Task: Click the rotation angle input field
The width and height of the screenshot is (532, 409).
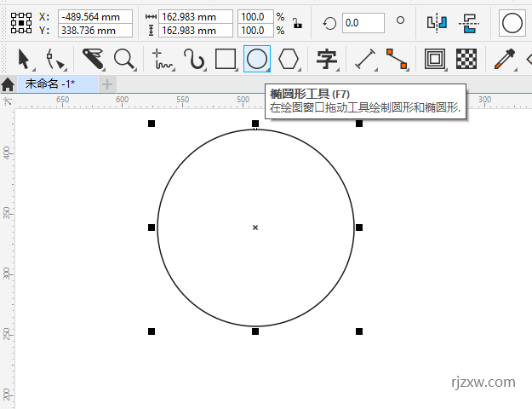Action: click(362, 23)
